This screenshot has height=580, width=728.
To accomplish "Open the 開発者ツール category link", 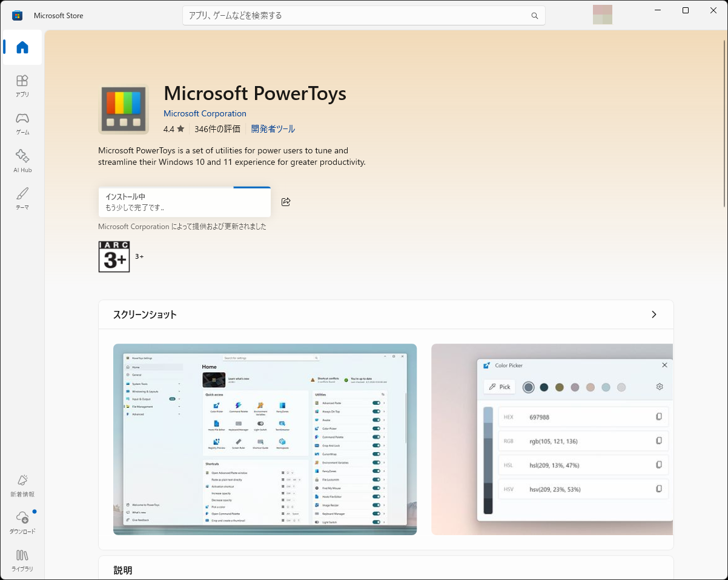I will point(273,129).
